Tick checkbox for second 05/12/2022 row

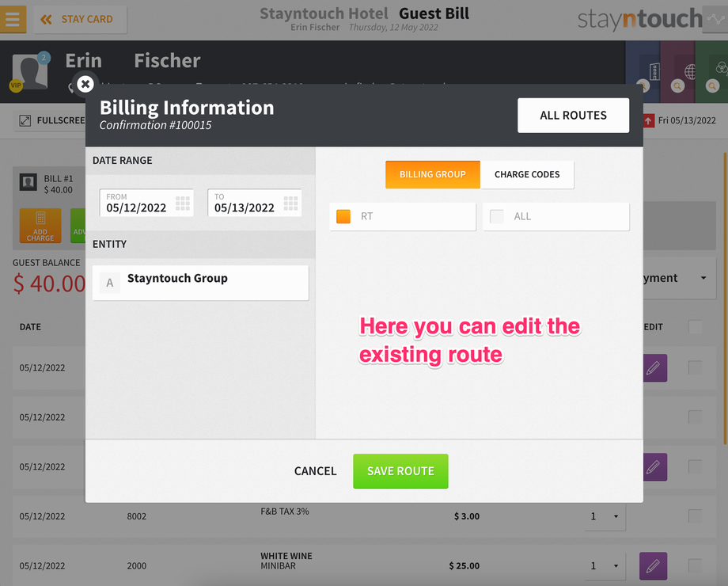click(x=695, y=417)
